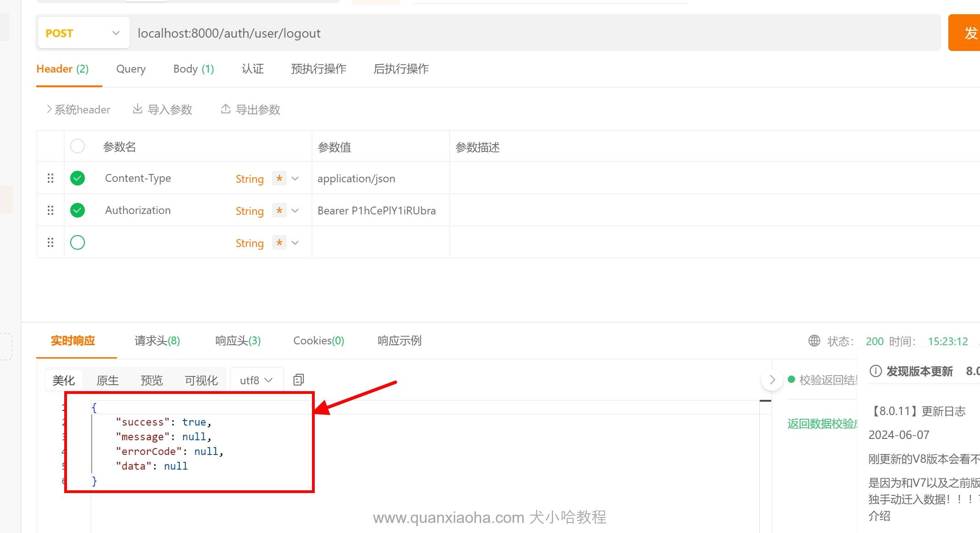
Task: Collapse the right validation panel arrow
Action: click(x=772, y=380)
